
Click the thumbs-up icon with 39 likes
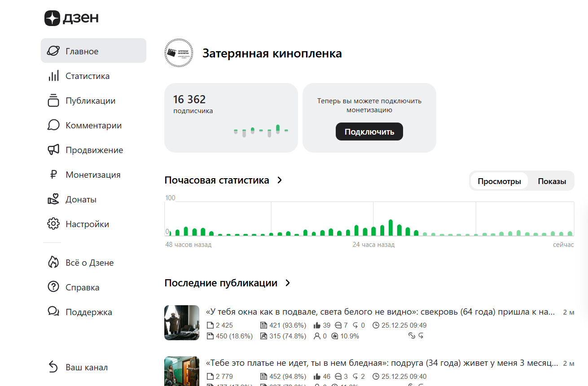click(317, 325)
